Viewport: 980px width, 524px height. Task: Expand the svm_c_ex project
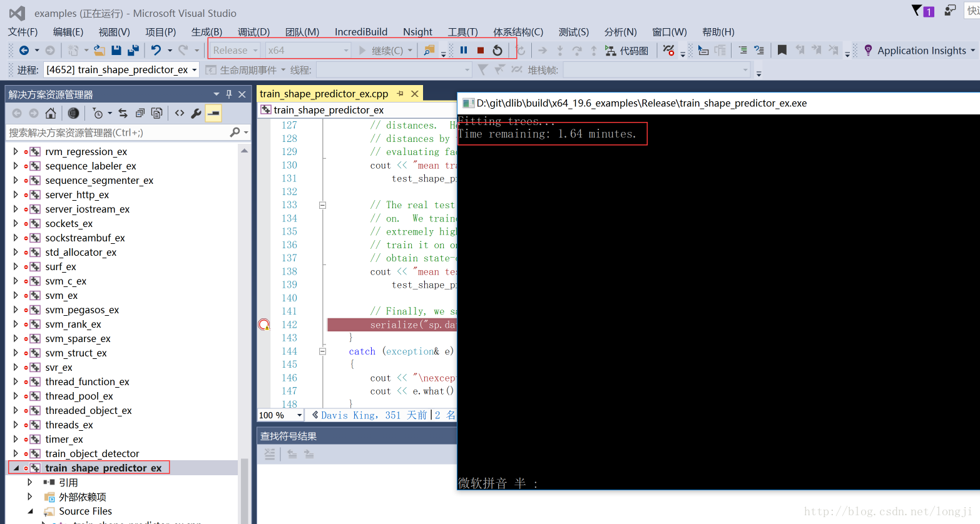(16, 281)
